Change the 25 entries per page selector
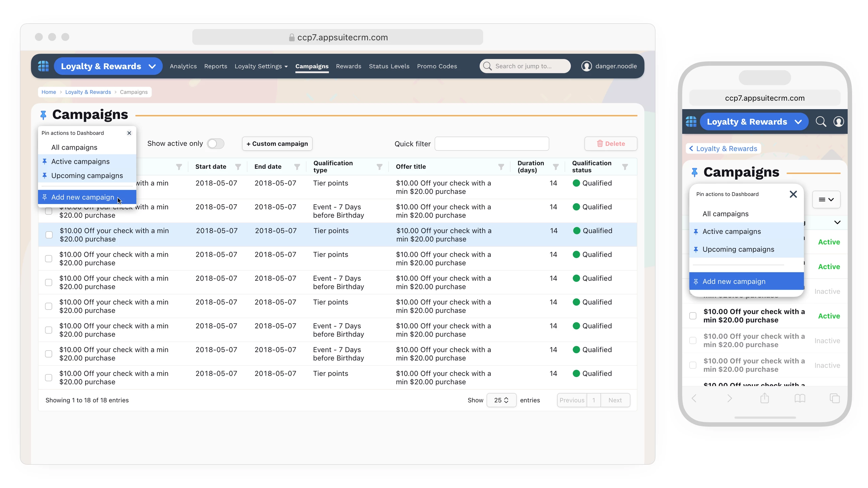Viewport: 868px width, 488px height. pos(501,400)
